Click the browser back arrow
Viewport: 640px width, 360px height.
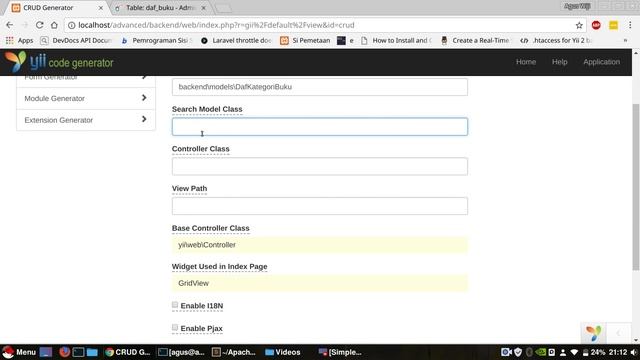point(9,25)
